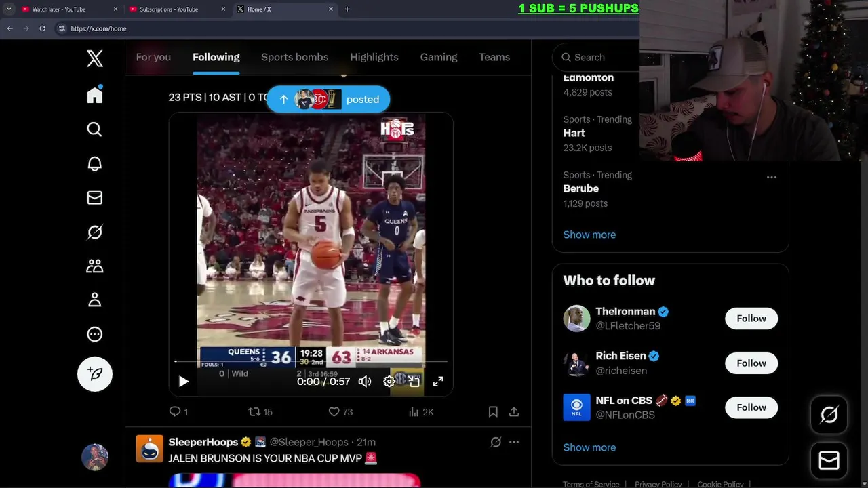This screenshot has height=488, width=868.
Task: Click Grok icon on SleeperHoops post
Action: tap(496, 442)
